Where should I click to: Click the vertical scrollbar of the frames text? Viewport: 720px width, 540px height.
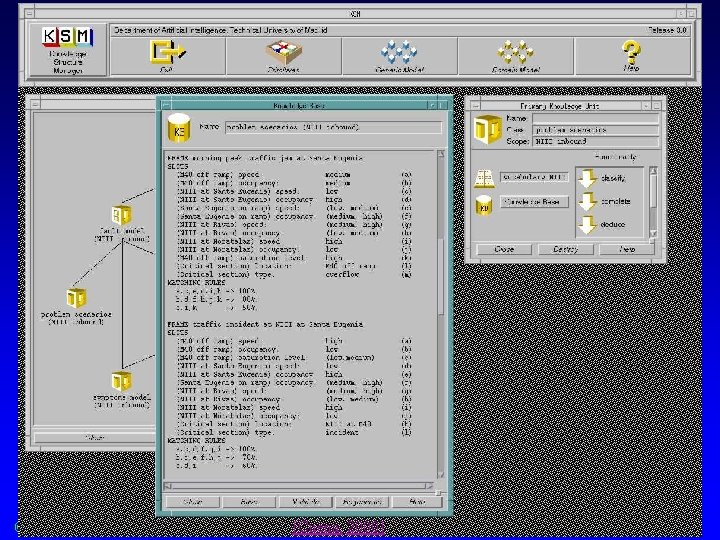(x=439, y=300)
